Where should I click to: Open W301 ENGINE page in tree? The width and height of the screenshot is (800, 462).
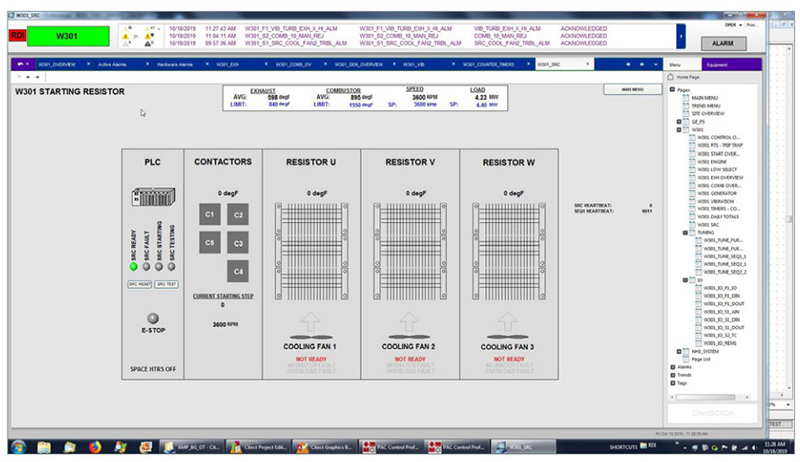pyautogui.click(x=712, y=162)
